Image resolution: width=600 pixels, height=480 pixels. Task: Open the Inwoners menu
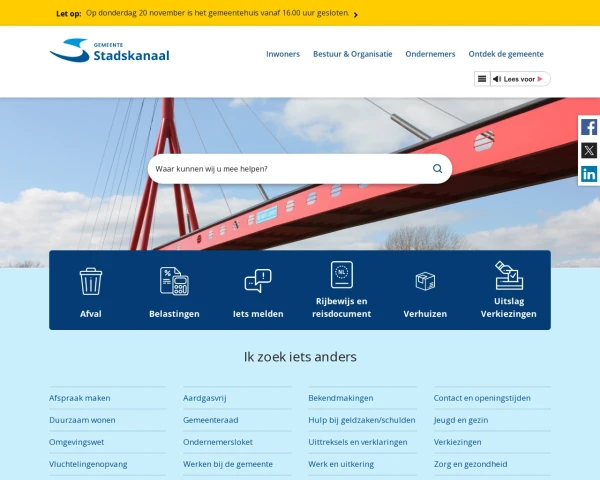click(283, 54)
